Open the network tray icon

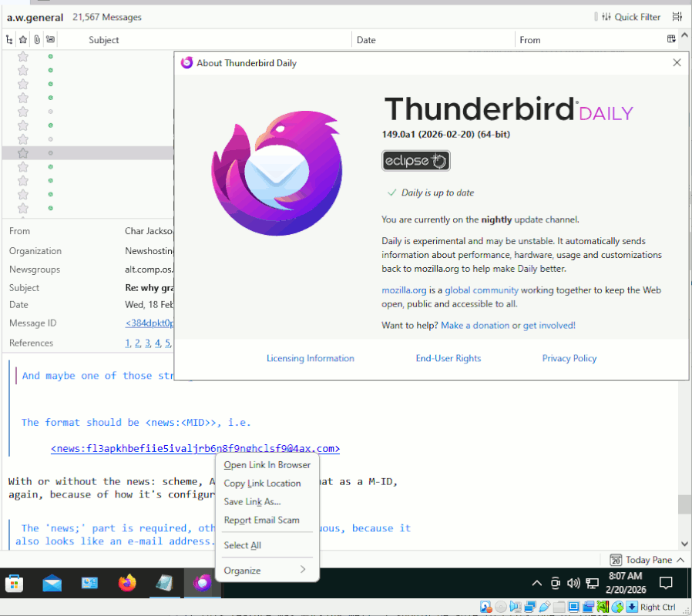(x=592, y=584)
